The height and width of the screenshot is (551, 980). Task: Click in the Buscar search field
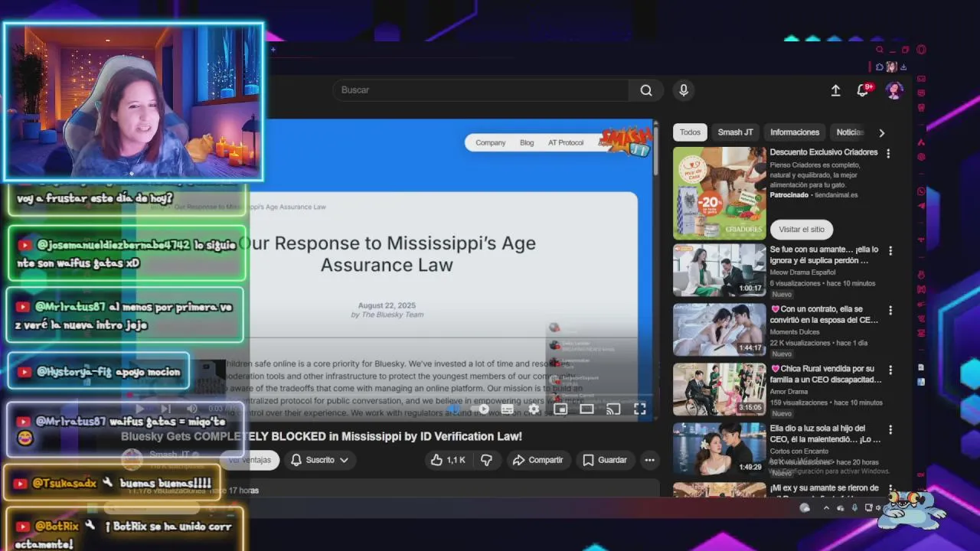[482, 90]
